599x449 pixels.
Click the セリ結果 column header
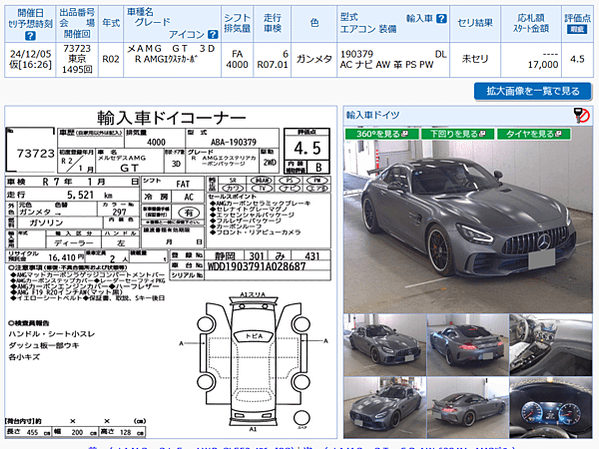point(475,23)
